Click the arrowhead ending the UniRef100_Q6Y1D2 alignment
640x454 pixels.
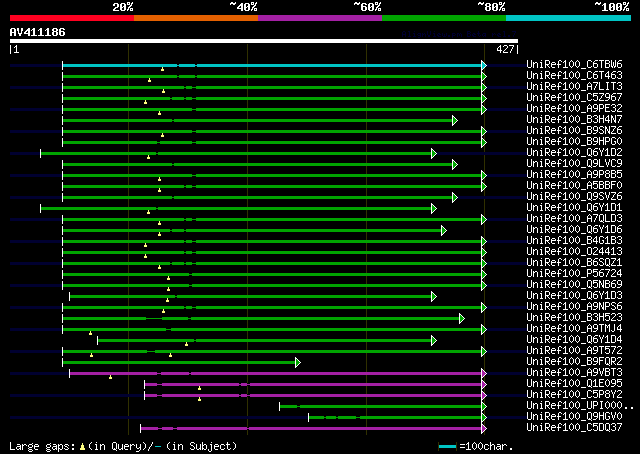pos(434,154)
